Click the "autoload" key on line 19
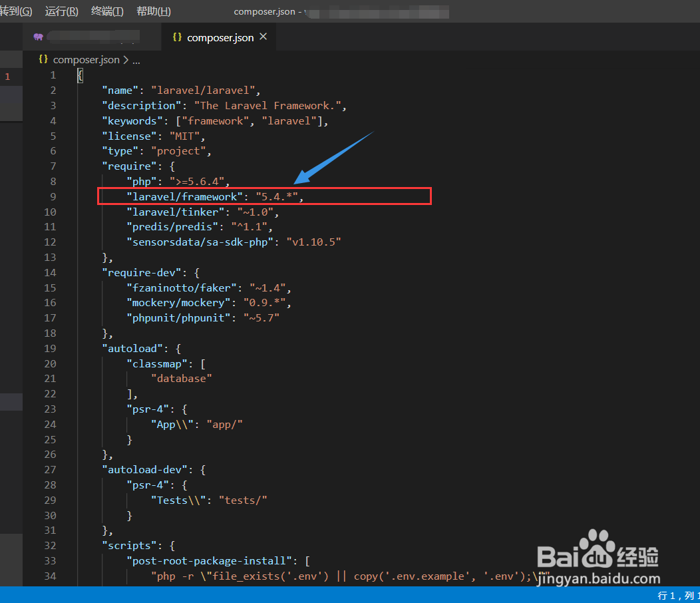 click(x=132, y=349)
